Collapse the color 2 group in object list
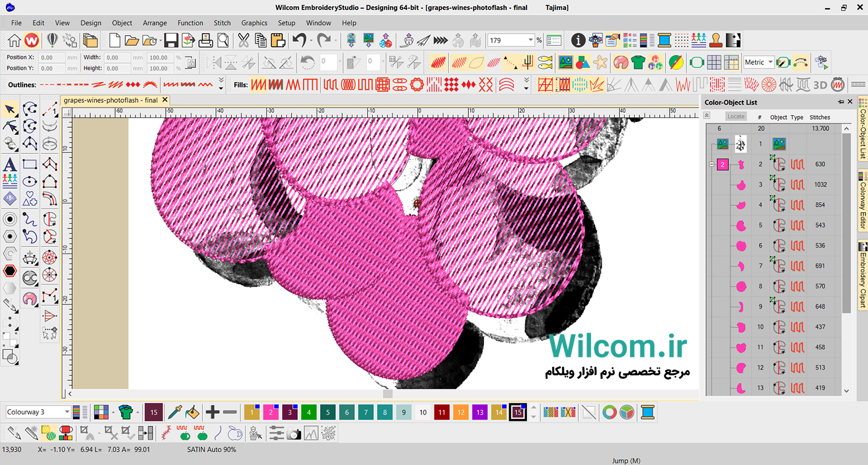The height and width of the screenshot is (465, 868). pyautogui.click(x=712, y=164)
